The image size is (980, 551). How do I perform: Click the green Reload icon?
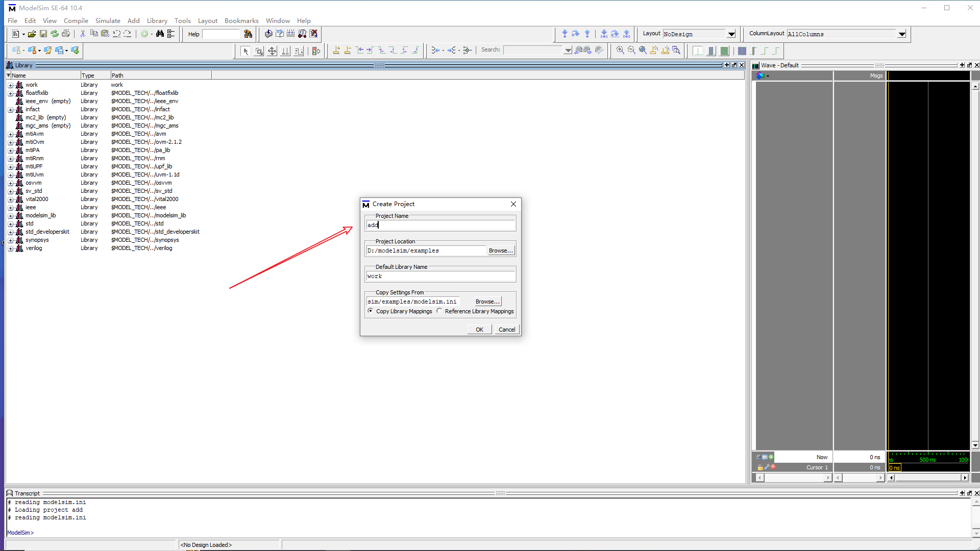tap(55, 34)
